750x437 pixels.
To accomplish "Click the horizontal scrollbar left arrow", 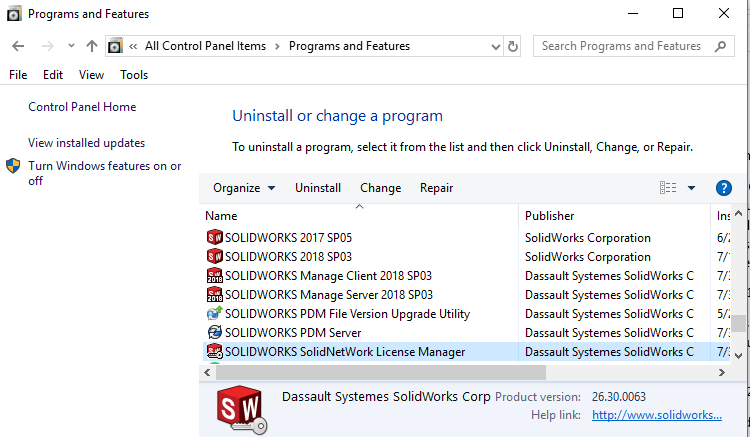I will 207,372.
